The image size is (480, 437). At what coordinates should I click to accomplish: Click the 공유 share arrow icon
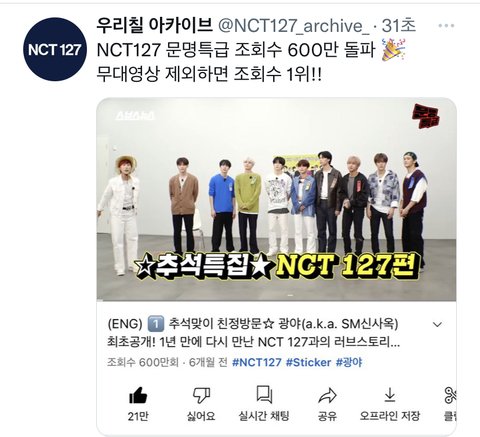point(327,396)
